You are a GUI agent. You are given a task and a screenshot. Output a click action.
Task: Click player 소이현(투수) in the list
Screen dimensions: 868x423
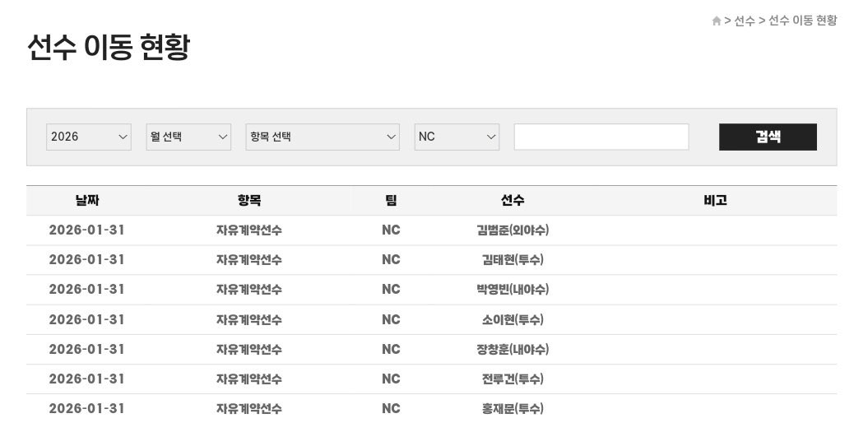coord(512,320)
